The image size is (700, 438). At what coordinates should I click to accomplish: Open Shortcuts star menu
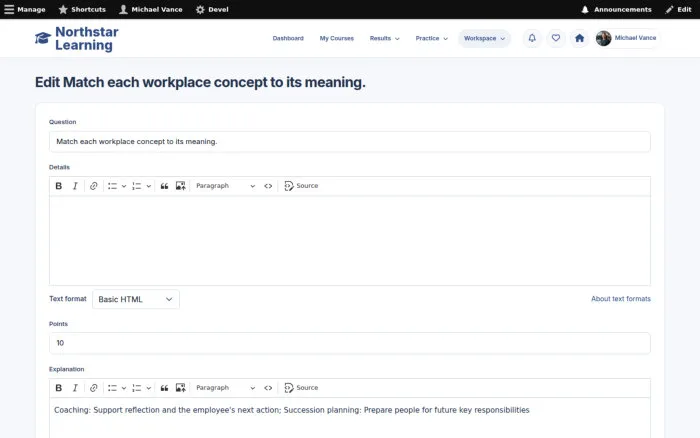(82, 9)
